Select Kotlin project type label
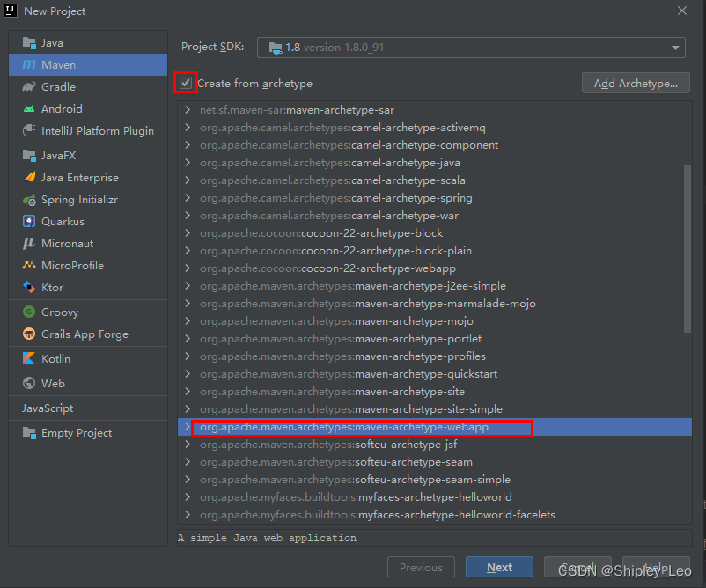This screenshot has height=588, width=706. coord(55,359)
